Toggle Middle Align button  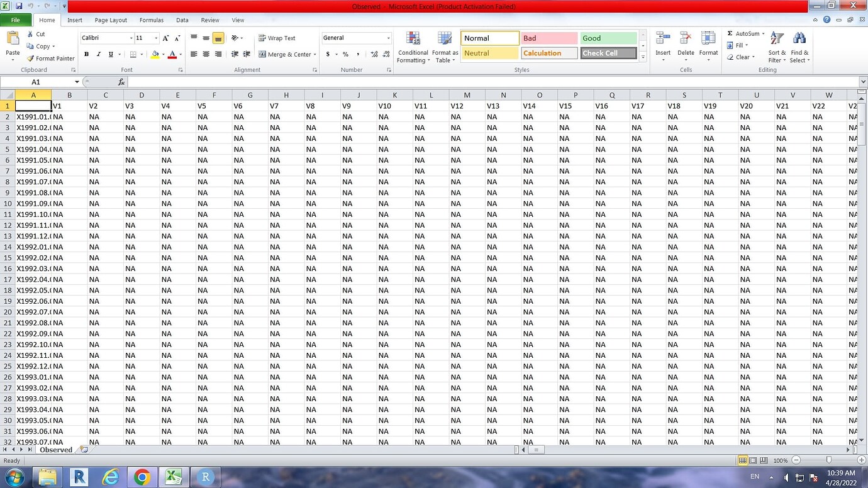pos(206,38)
